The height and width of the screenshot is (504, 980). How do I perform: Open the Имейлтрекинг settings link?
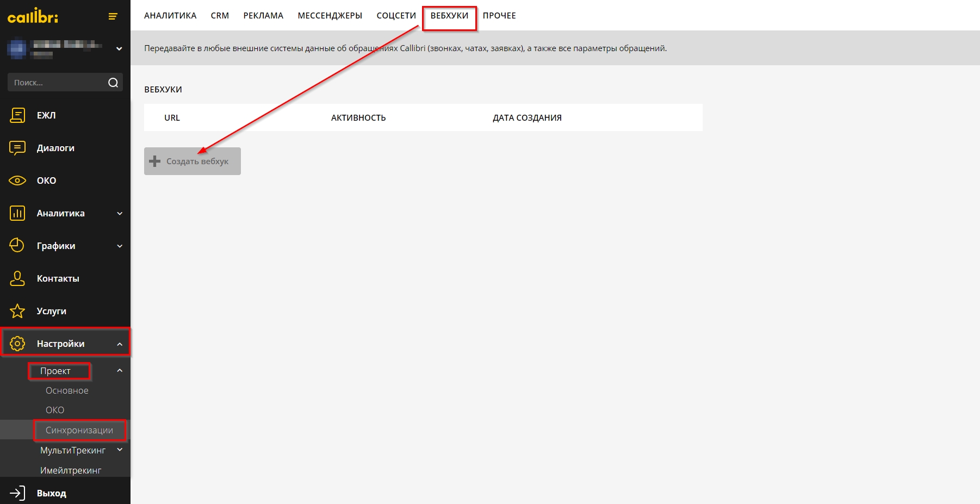(71, 470)
